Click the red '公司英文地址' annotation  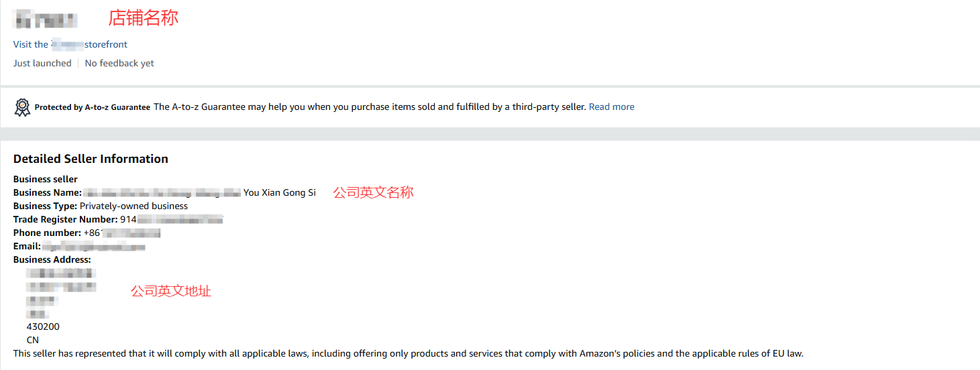coord(171,291)
